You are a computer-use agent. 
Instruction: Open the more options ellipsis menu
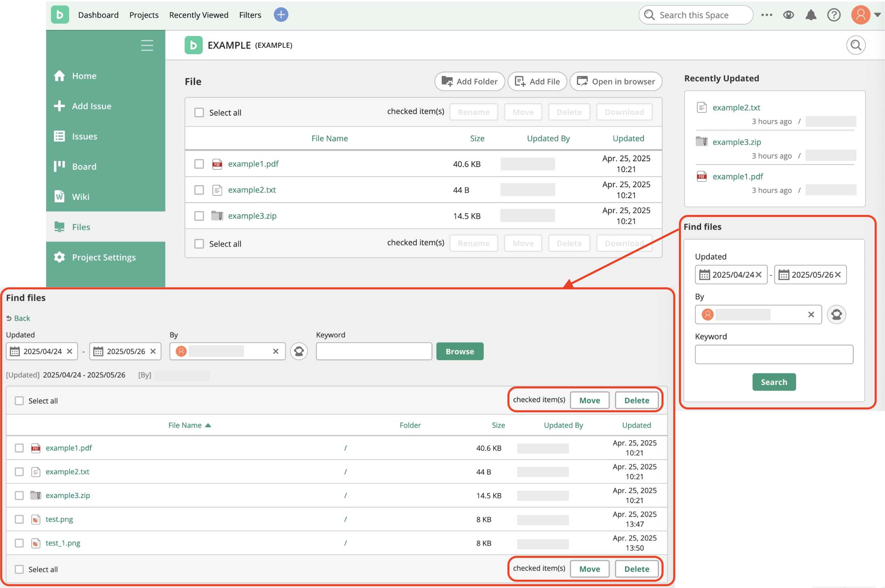tap(766, 15)
